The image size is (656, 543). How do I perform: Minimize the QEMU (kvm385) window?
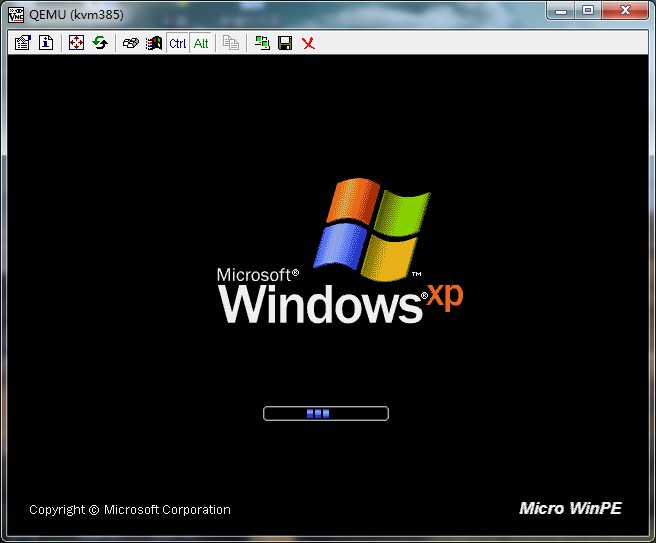pos(561,11)
